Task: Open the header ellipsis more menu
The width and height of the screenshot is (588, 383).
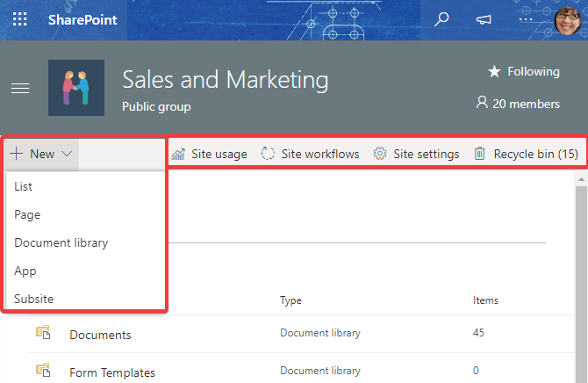Action: [526, 19]
